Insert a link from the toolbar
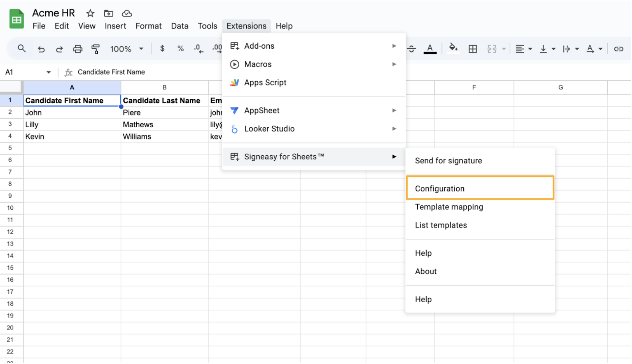This screenshot has width=632, height=364. 618,49
